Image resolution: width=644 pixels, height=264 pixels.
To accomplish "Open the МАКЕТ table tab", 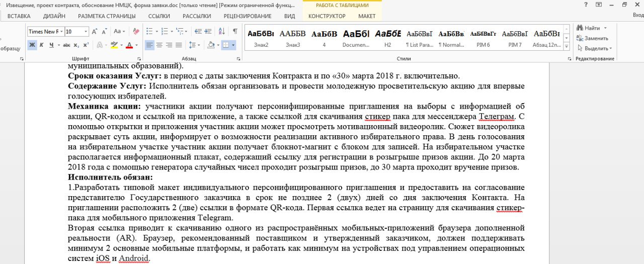I will [x=367, y=16].
